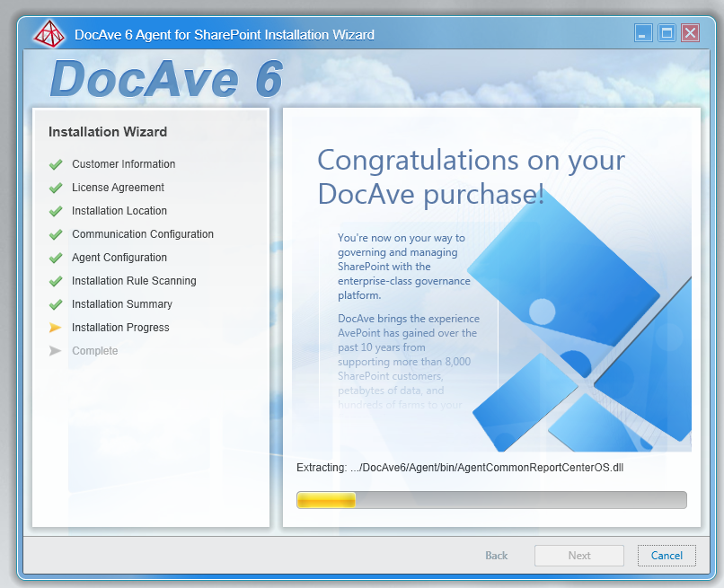Click the green checkmark beside Agent Configuration
The image size is (724, 588).
click(56, 258)
